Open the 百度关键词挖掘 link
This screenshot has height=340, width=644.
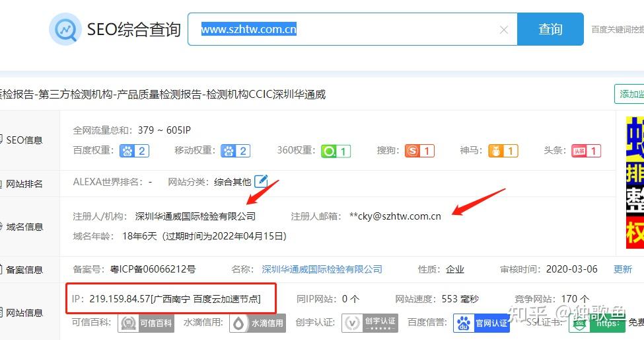tap(618, 30)
